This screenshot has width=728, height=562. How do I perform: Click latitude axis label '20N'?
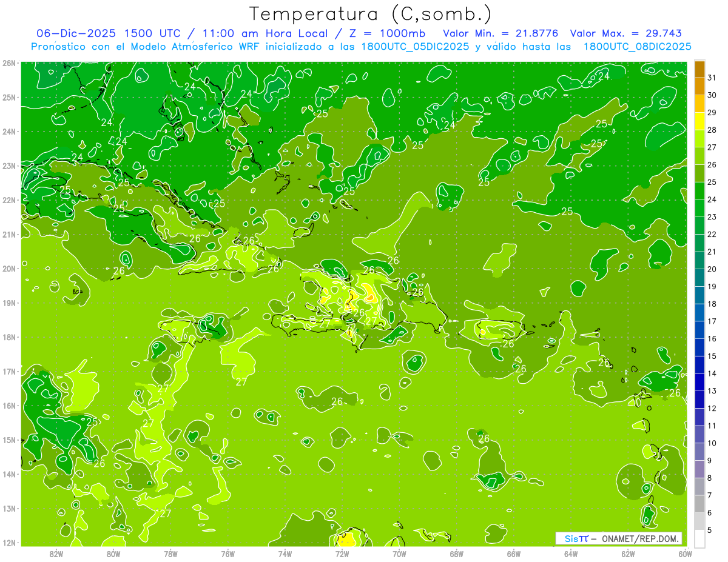click(8, 269)
